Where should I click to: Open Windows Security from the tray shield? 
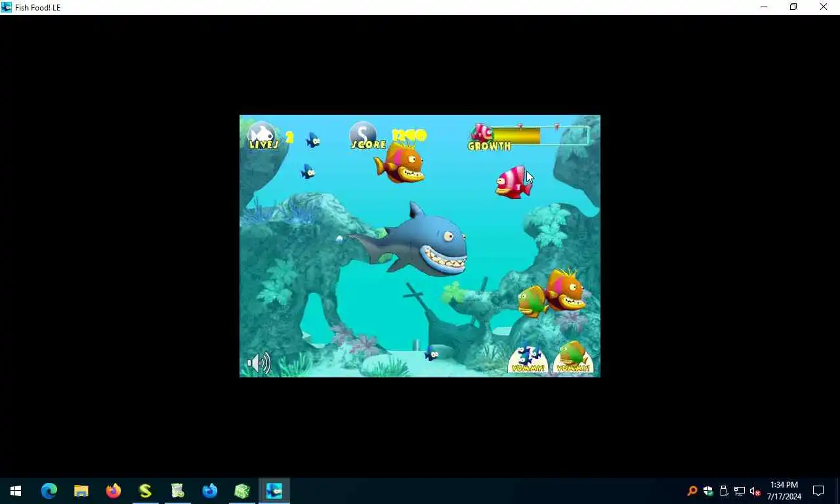pyautogui.click(x=708, y=491)
